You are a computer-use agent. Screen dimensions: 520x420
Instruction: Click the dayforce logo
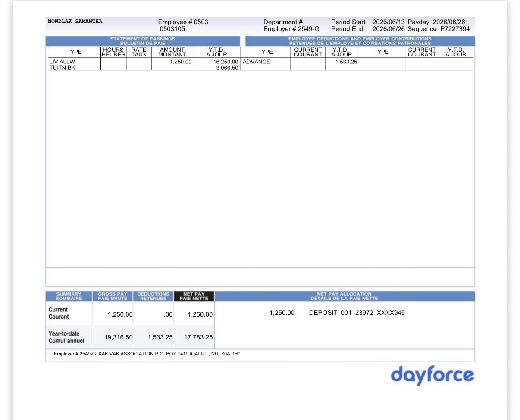tap(432, 375)
